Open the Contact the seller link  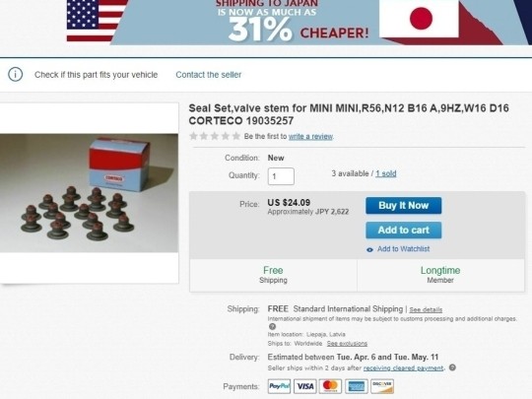[x=208, y=75]
